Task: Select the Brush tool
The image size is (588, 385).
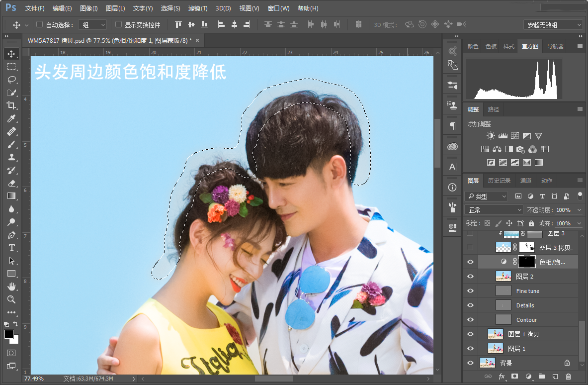Action: pos(11,144)
